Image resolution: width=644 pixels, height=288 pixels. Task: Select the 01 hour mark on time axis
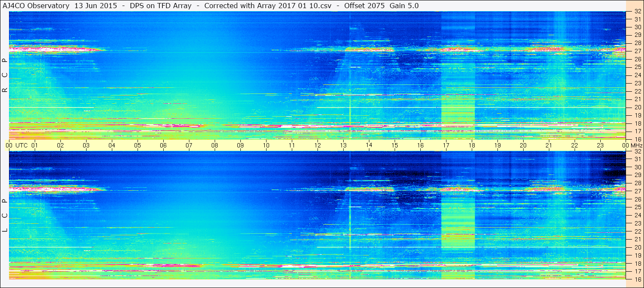(x=35, y=145)
